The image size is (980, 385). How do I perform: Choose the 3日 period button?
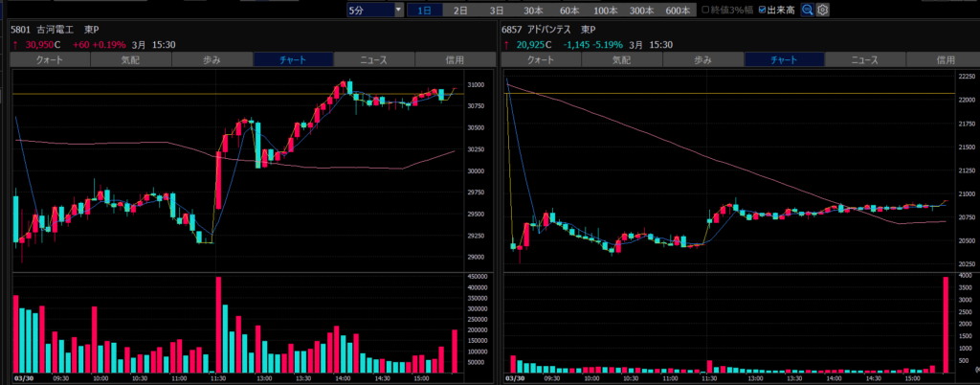497,10
